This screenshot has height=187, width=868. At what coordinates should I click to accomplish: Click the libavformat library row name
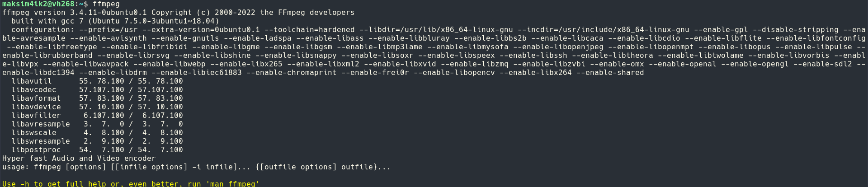point(36,98)
